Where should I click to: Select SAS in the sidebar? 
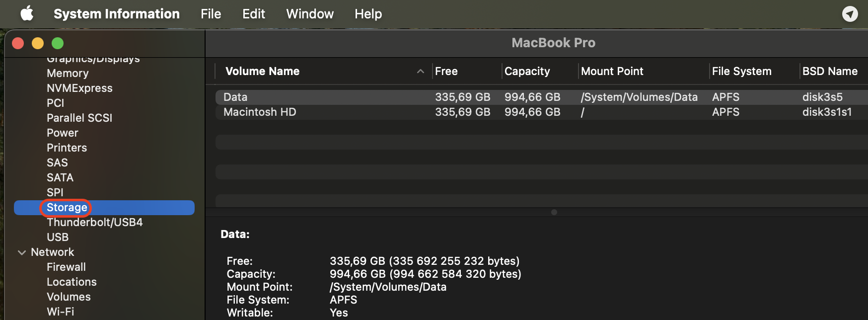57,162
